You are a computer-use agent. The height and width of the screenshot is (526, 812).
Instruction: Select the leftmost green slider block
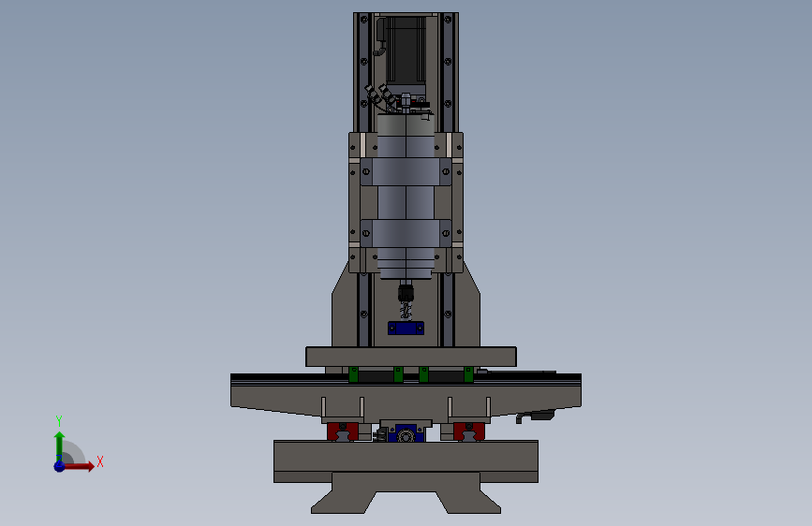[354, 374]
